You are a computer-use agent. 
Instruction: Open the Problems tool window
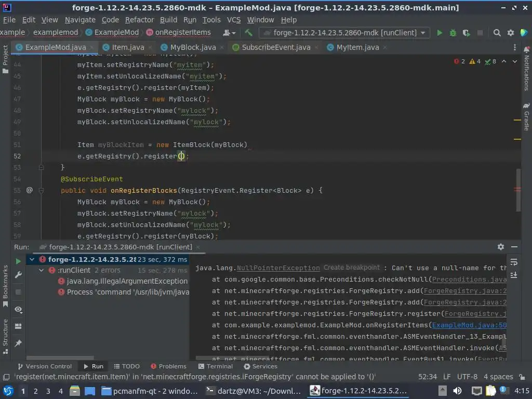168,366
